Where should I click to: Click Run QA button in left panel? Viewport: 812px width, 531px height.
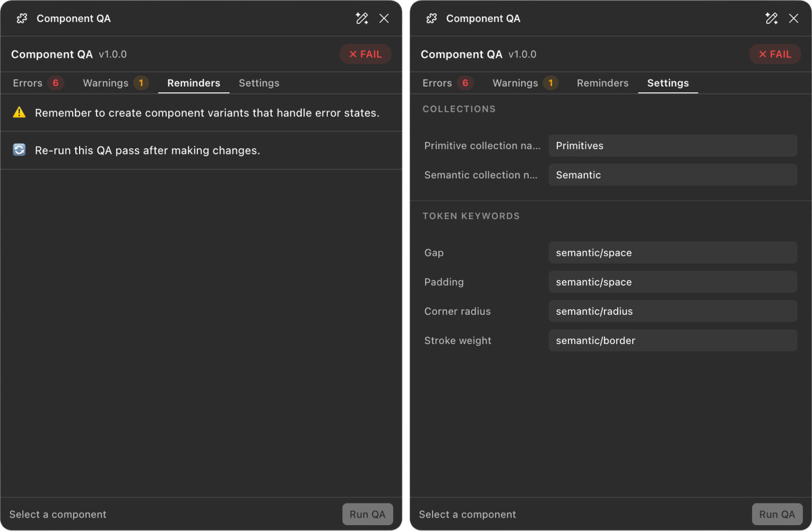(x=368, y=514)
